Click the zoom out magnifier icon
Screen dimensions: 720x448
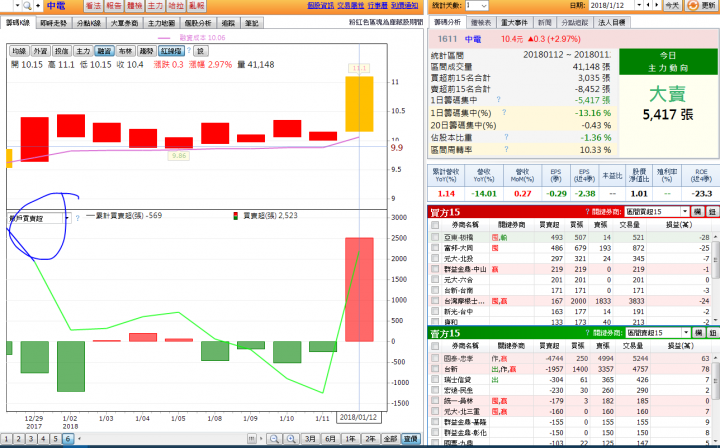pyautogui.click(x=274, y=439)
